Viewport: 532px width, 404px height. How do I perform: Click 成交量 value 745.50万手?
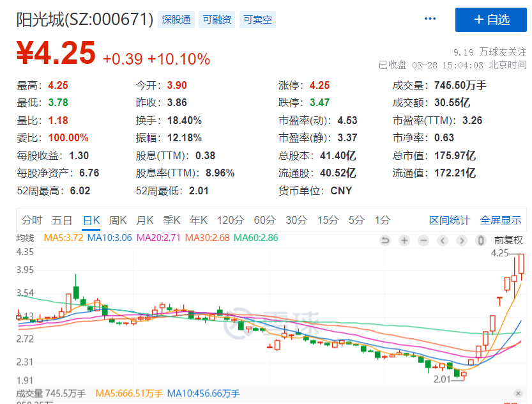pyautogui.click(x=460, y=85)
